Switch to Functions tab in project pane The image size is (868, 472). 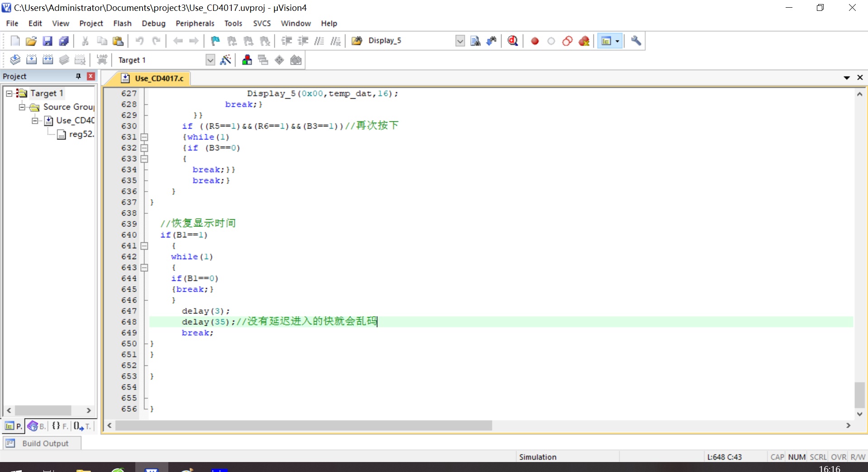(x=60, y=426)
